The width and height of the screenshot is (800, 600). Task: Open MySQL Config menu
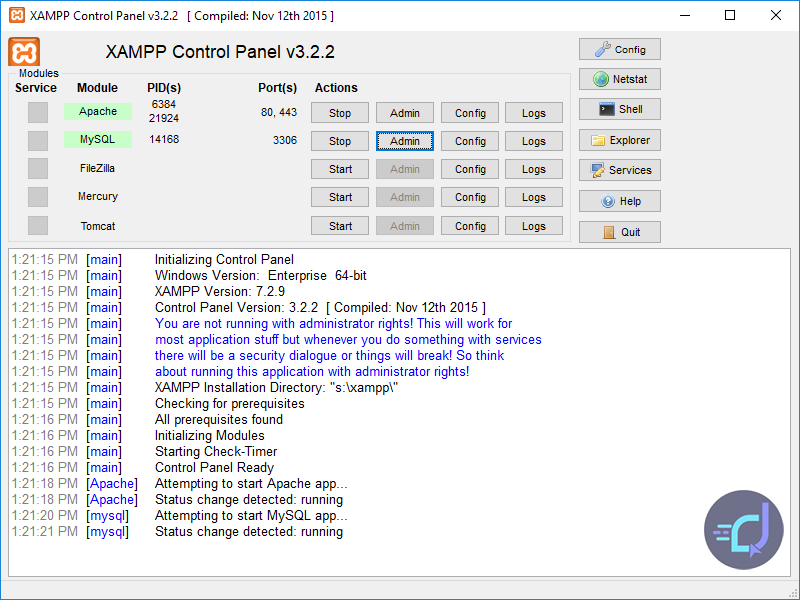[470, 141]
